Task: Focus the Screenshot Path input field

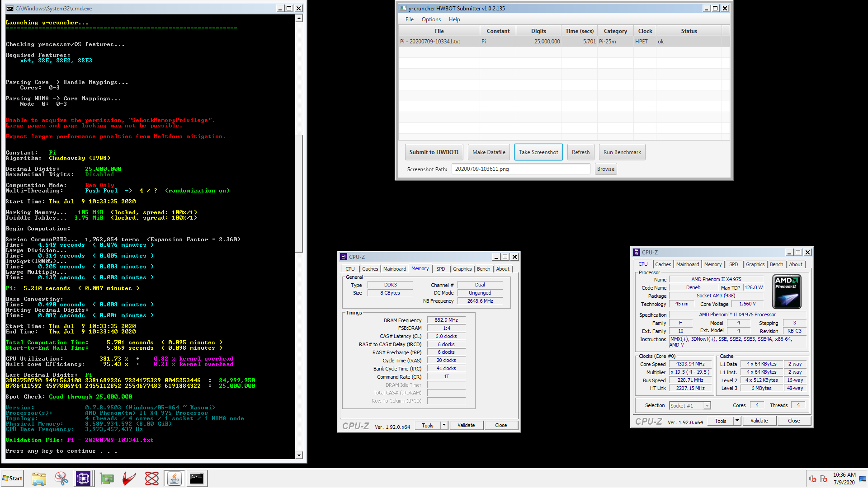Action: (521, 169)
